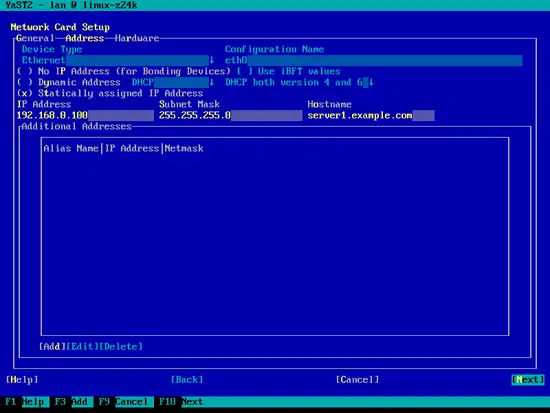Open the Device Type Ethernet dropdown
This screenshot has width=550, height=413.
click(118, 60)
